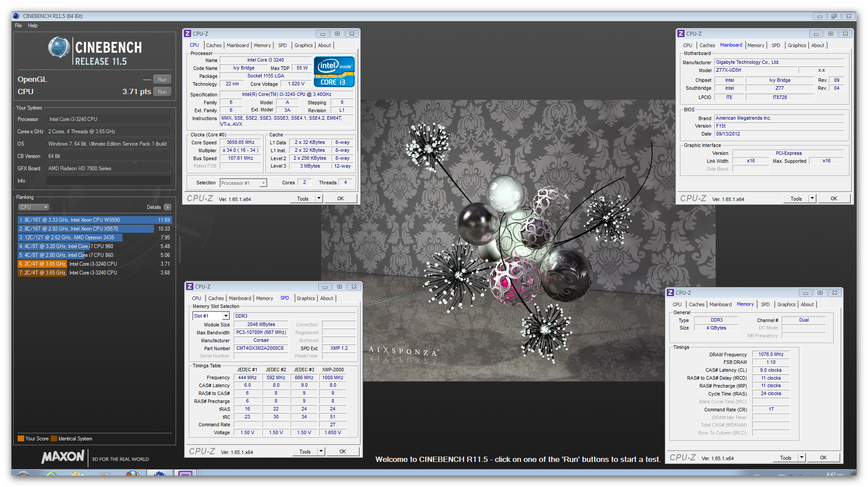Click the MAXON logo
Image resolution: width=868 pixels, height=487 pixels.
63,457
